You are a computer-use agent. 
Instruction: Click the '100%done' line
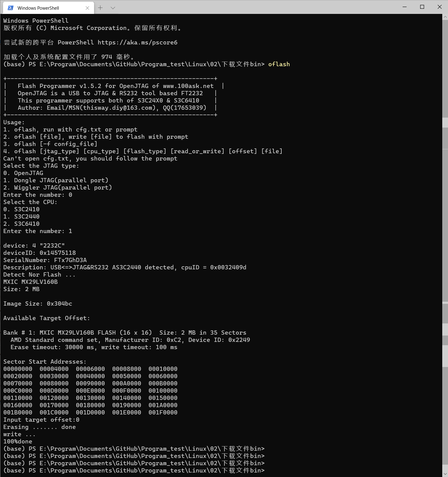click(18, 442)
